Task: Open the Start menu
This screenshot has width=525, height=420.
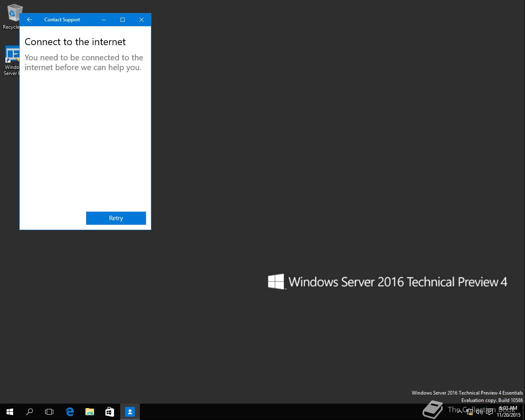Action: [10, 412]
